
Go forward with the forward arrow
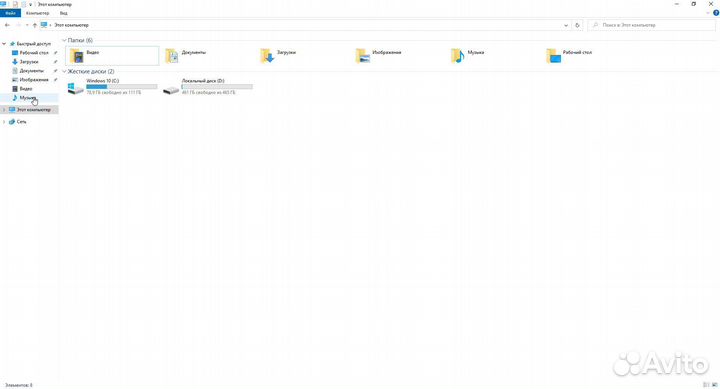[18, 25]
